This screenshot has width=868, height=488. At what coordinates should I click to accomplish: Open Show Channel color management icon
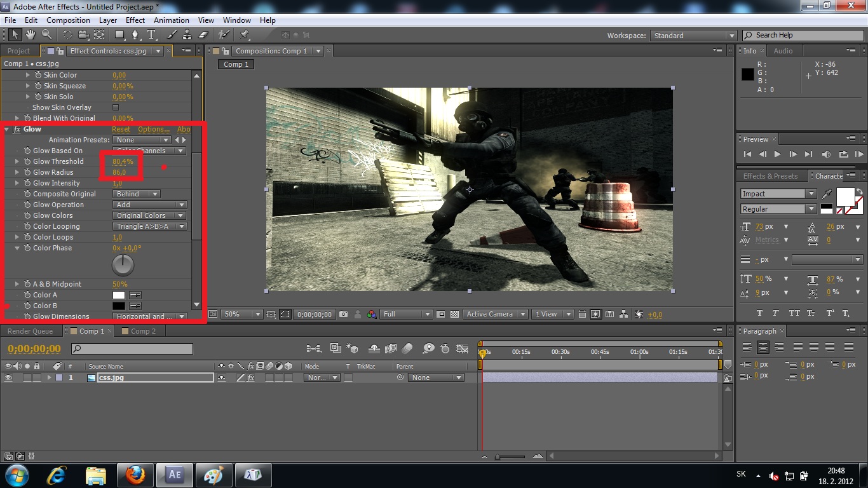pyautogui.click(x=370, y=314)
